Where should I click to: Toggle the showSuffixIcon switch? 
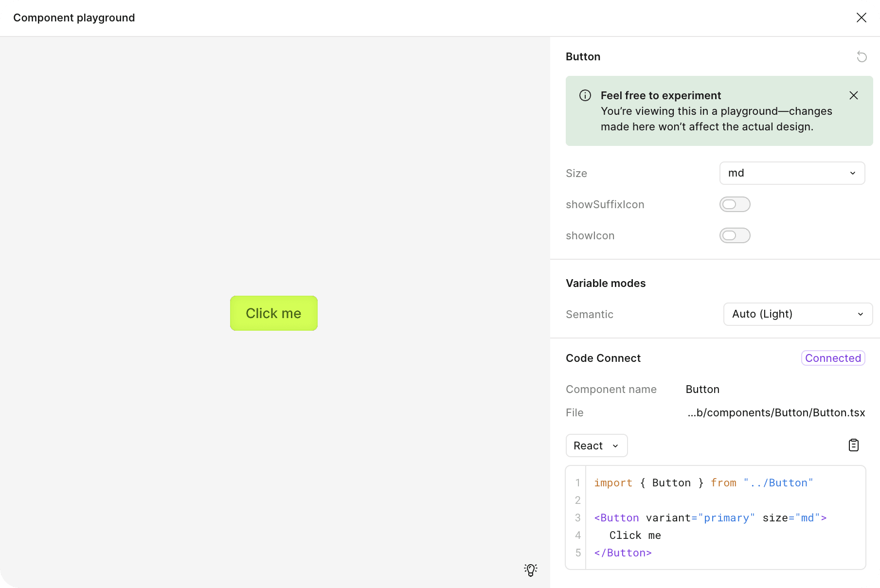coord(735,204)
